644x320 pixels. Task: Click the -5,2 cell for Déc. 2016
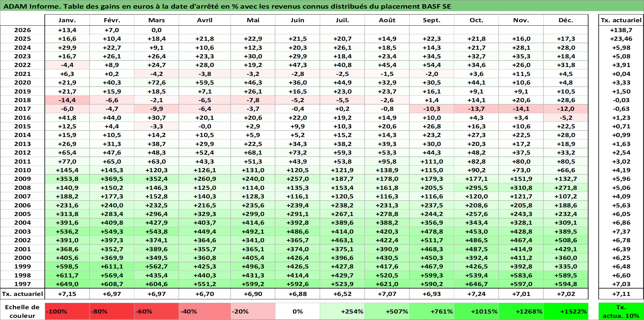pyautogui.click(x=566, y=118)
